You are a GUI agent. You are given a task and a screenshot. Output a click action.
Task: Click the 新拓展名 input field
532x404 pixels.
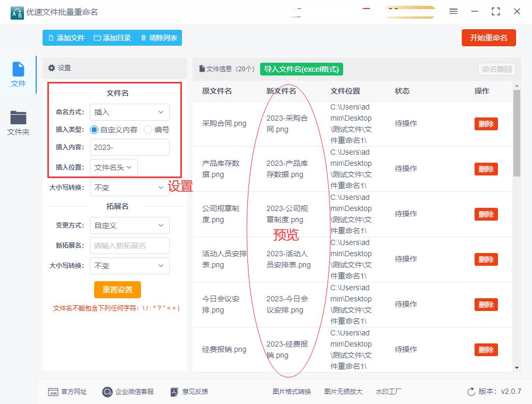click(x=129, y=246)
